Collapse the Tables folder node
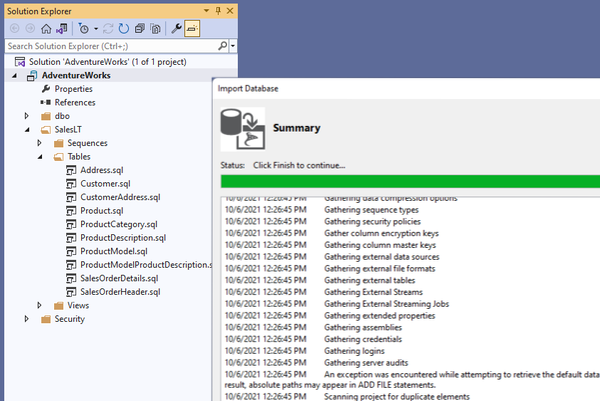 point(40,157)
